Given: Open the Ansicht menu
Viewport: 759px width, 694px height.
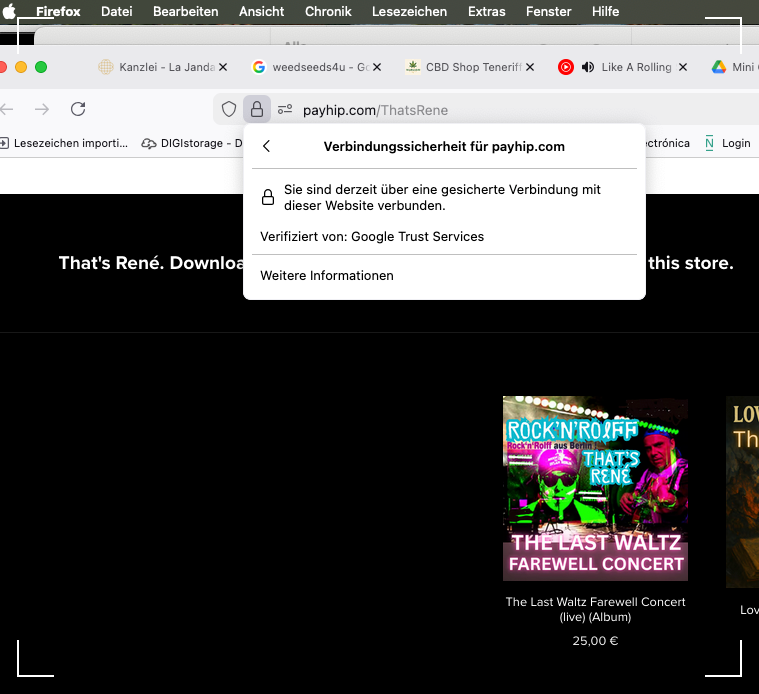Looking at the screenshot, I should pyautogui.click(x=261, y=11).
